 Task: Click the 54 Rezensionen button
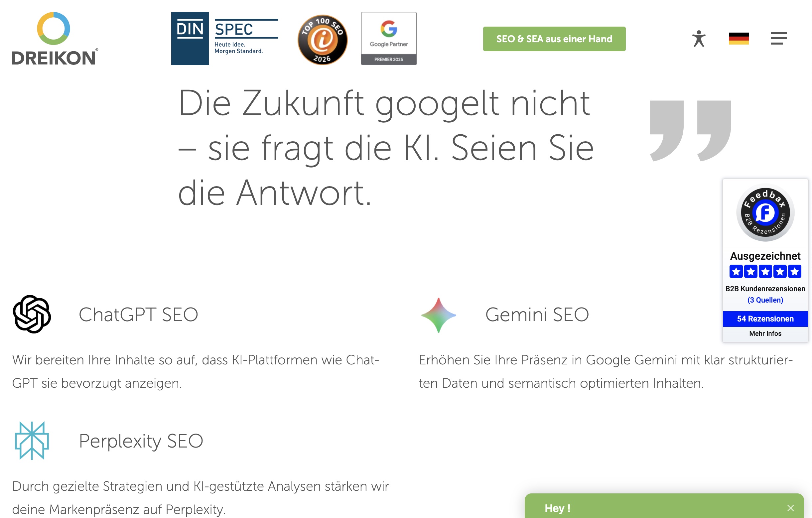[765, 319]
